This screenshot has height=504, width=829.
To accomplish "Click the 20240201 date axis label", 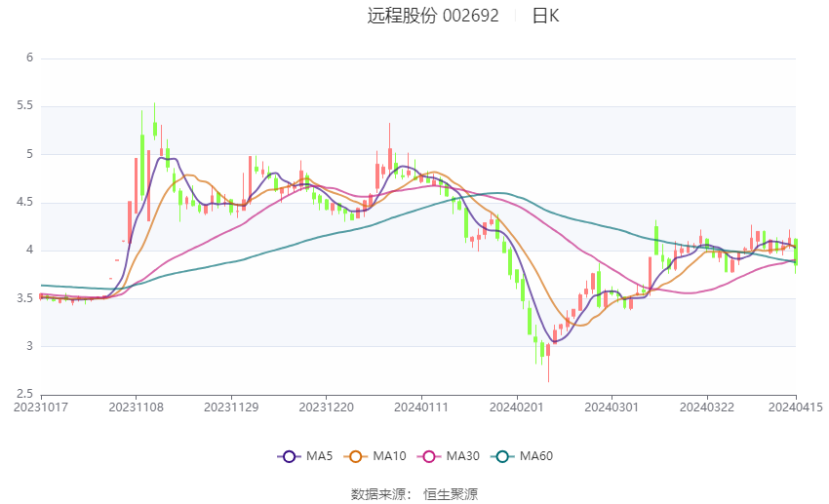I will pyautogui.click(x=517, y=407).
